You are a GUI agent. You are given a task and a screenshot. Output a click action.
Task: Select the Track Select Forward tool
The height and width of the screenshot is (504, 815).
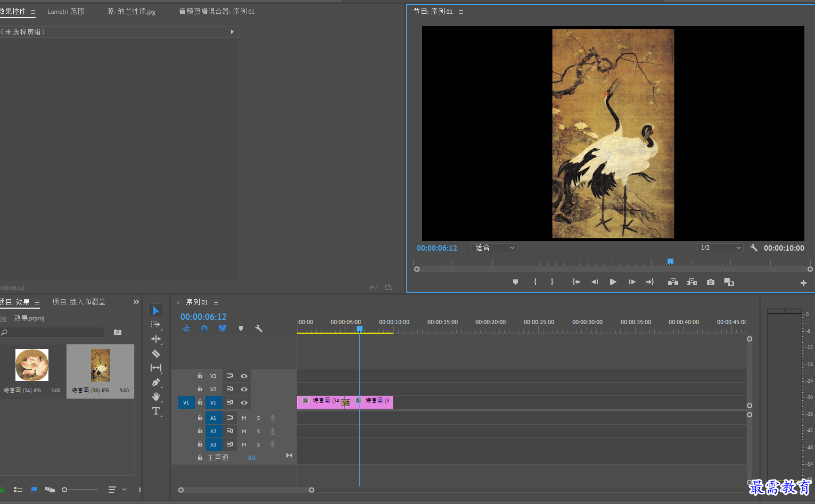(155, 325)
